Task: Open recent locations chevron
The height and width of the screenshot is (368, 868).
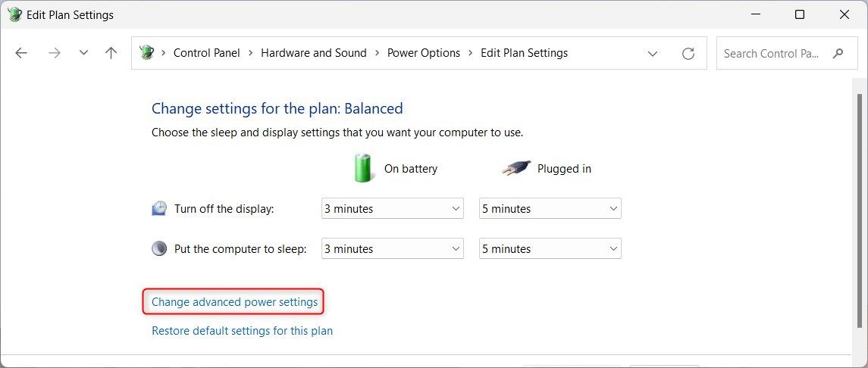Action: (x=83, y=53)
